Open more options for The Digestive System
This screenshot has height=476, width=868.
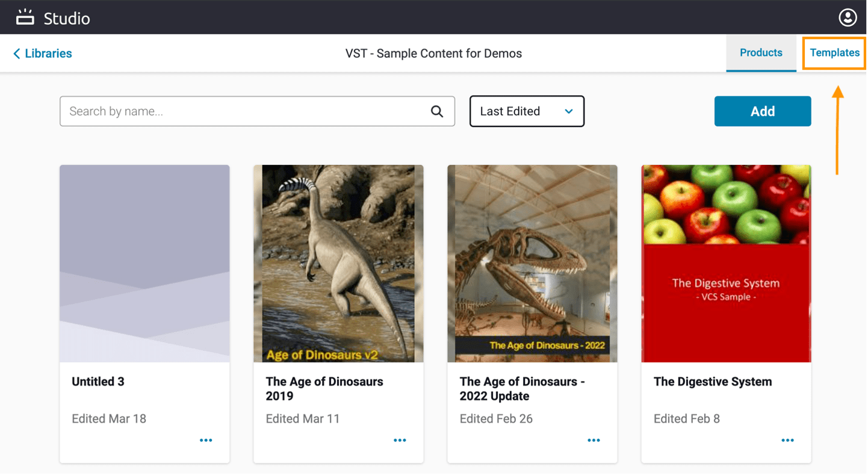pos(787,440)
